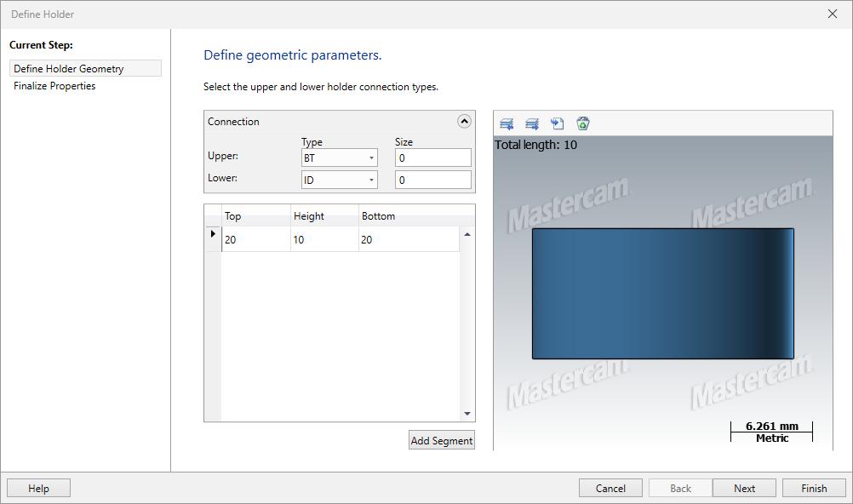853x504 pixels.
Task: Click the Height value 10 cell
Action: pyautogui.click(x=325, y=239)
